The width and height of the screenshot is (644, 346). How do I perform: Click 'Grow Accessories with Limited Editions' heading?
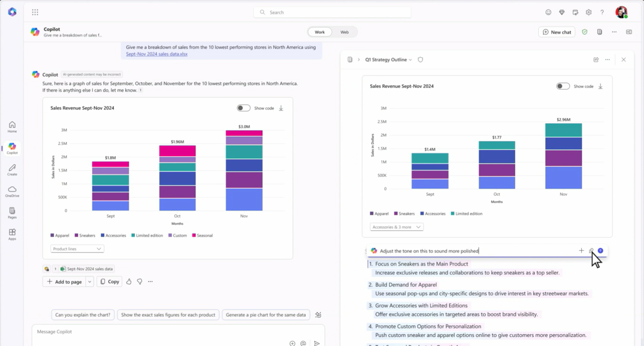[x=421, y=306]
